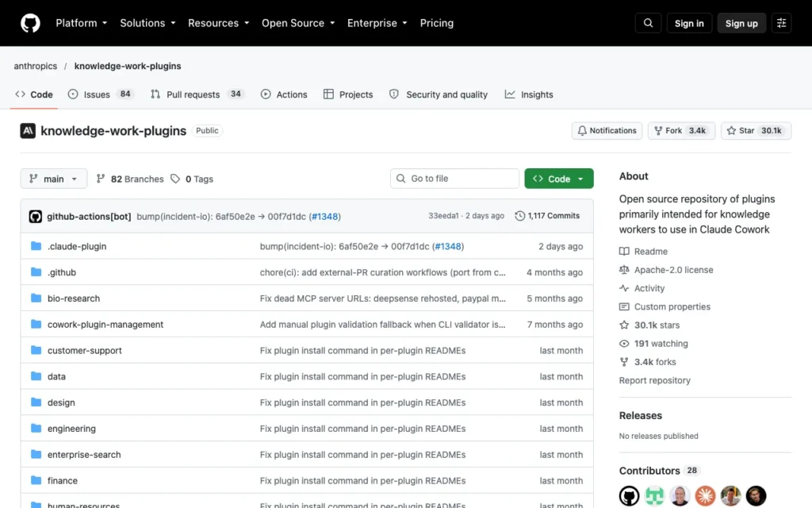Expand the Resources menu
Screen dimensions: 812x508
point(219,23)
